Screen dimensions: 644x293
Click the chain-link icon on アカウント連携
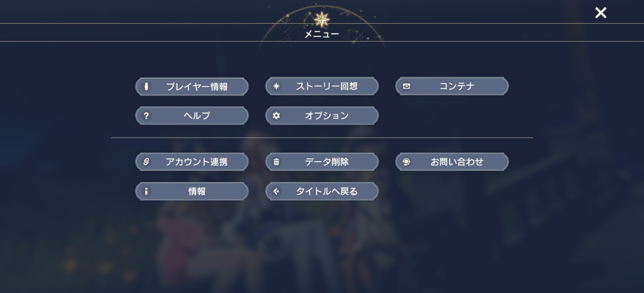click(147, 162)
